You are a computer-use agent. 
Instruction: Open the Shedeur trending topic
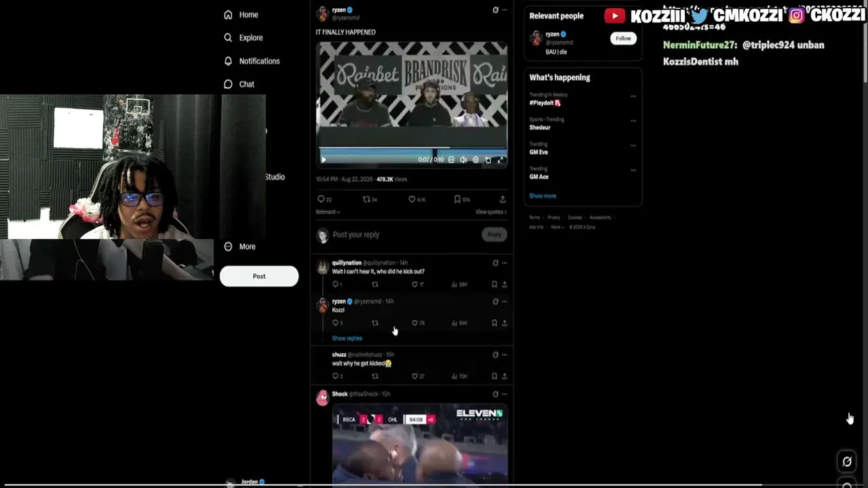pyautogui.click(x=540, y=127)
